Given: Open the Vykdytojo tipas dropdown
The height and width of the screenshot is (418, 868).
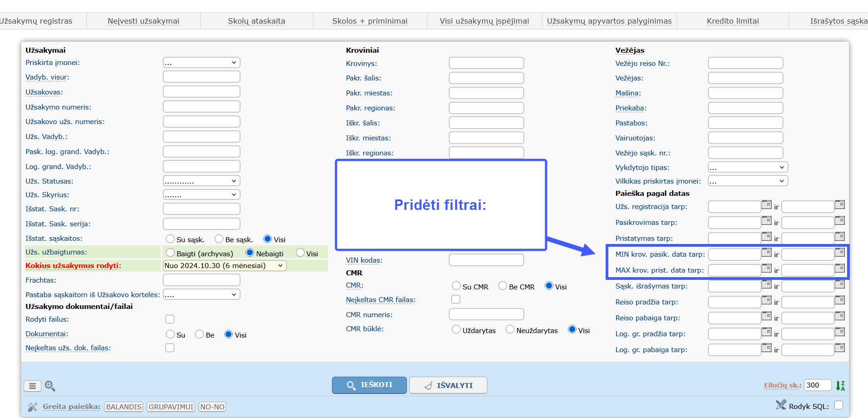Looking at the screenshot, I should click(x=748, y=167).
